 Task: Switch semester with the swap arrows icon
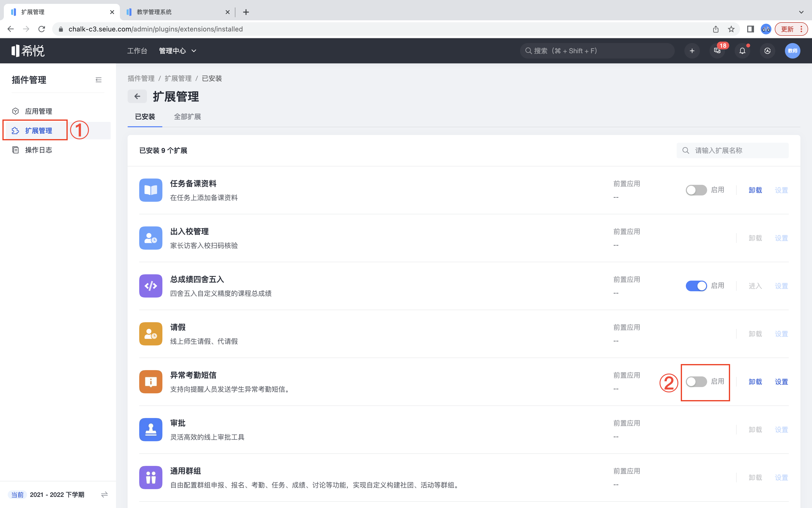[104, 494]
